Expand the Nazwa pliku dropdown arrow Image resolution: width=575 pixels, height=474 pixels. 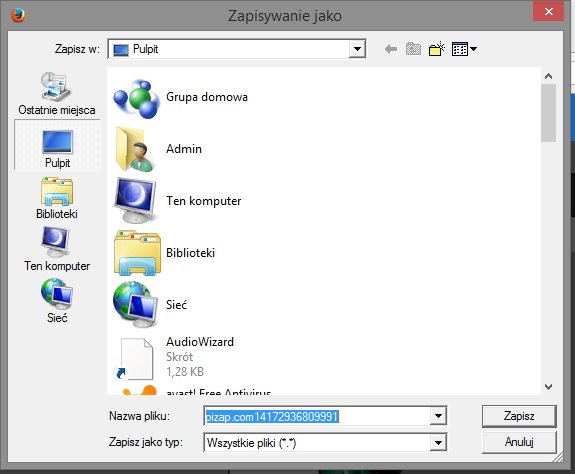click(x=438, y=416)
